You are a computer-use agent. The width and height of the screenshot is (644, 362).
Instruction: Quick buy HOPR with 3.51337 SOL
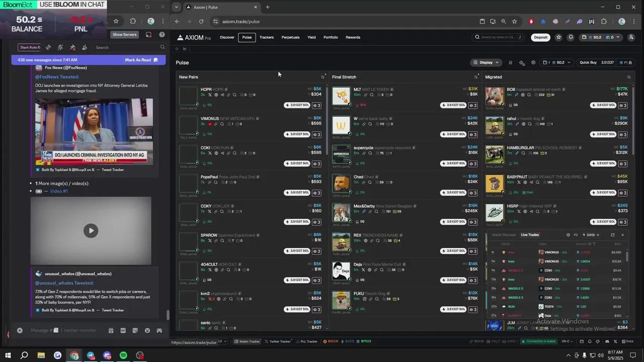(x=297, y=106)
